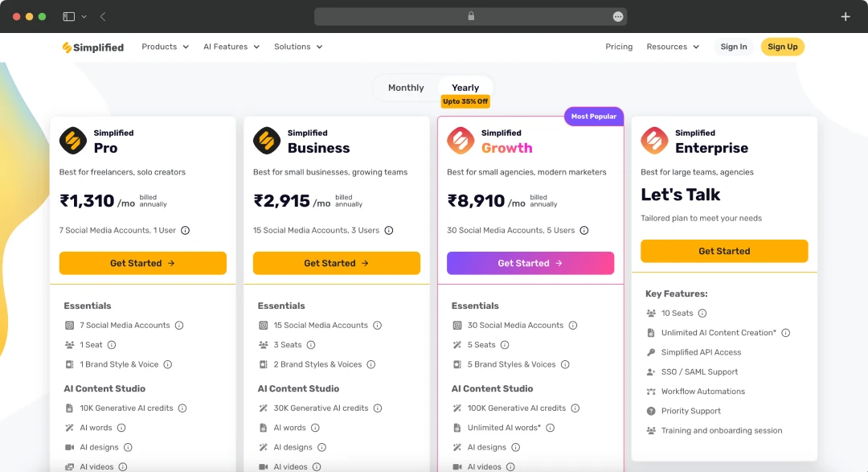Get Started on the Growth plan
The image size is (868, 472).
point(530,263)
